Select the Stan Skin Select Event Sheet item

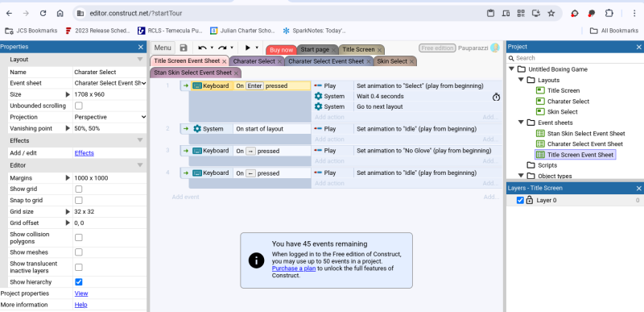tap(586, 133)
